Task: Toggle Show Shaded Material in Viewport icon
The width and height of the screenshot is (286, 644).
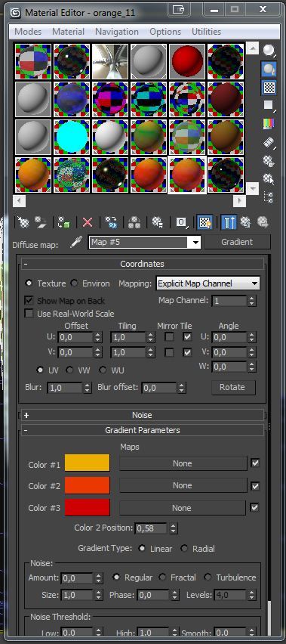Action: [205, 222]
